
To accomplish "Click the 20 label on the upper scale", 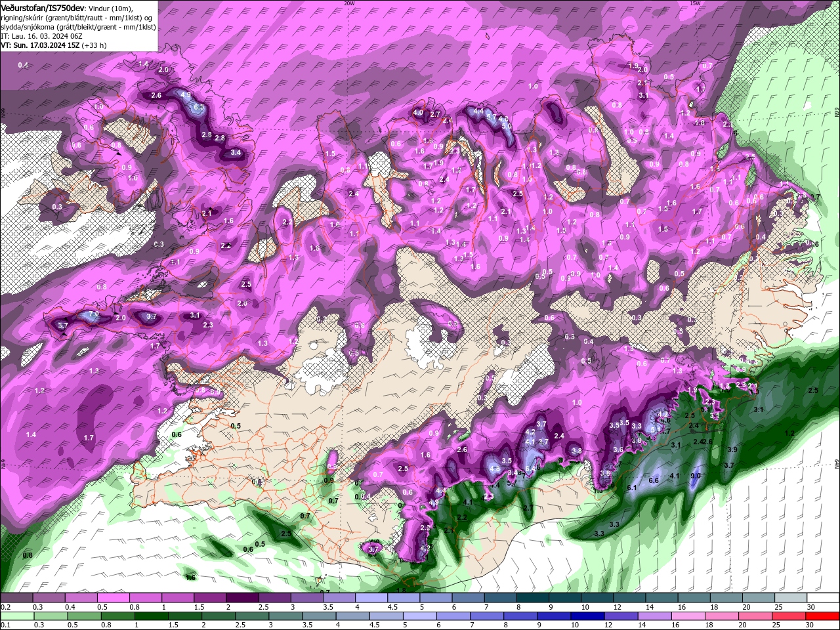I will pos(747,607).
